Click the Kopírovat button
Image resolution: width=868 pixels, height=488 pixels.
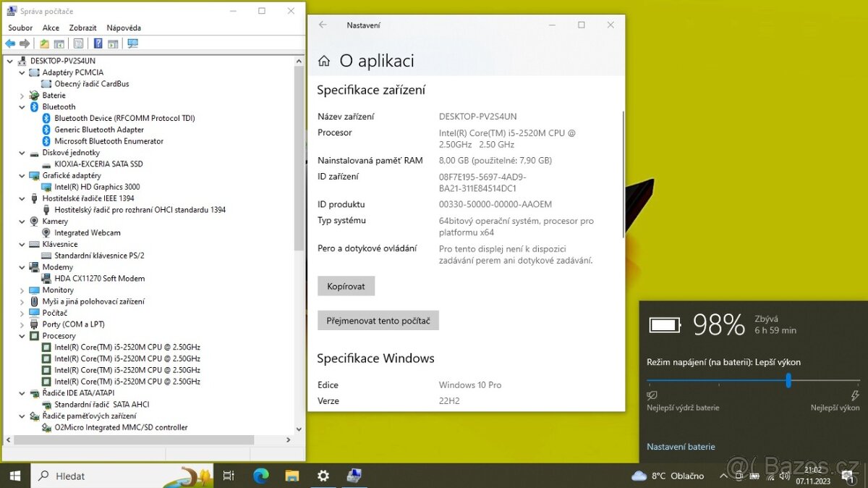point(346,285)
